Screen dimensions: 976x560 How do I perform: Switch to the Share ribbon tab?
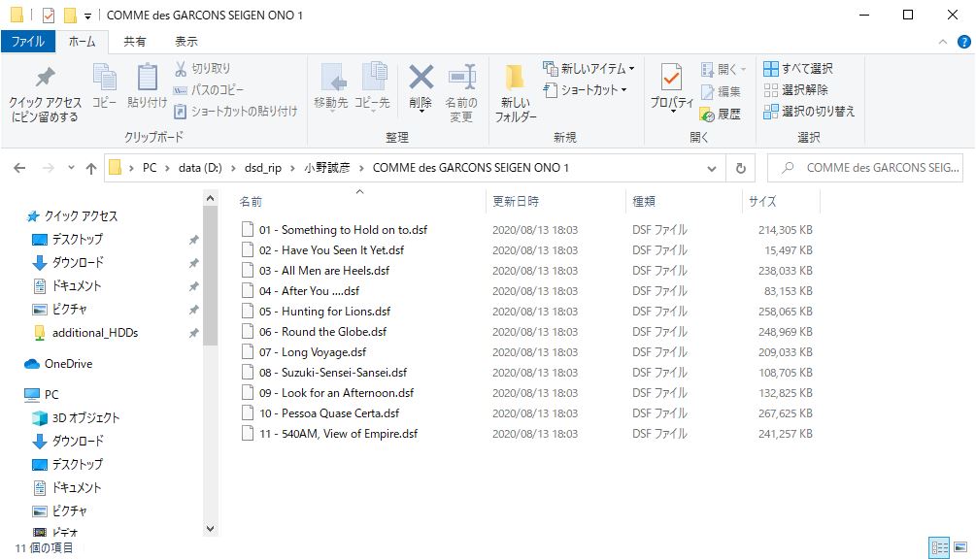tap(134, 42)
